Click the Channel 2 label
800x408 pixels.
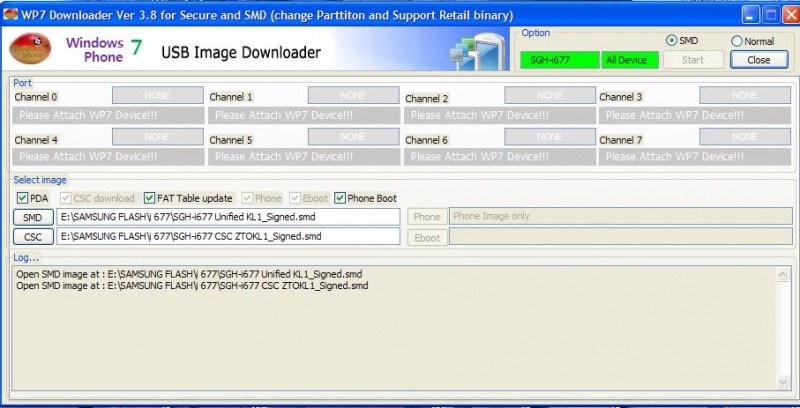(x=427, y=98)
